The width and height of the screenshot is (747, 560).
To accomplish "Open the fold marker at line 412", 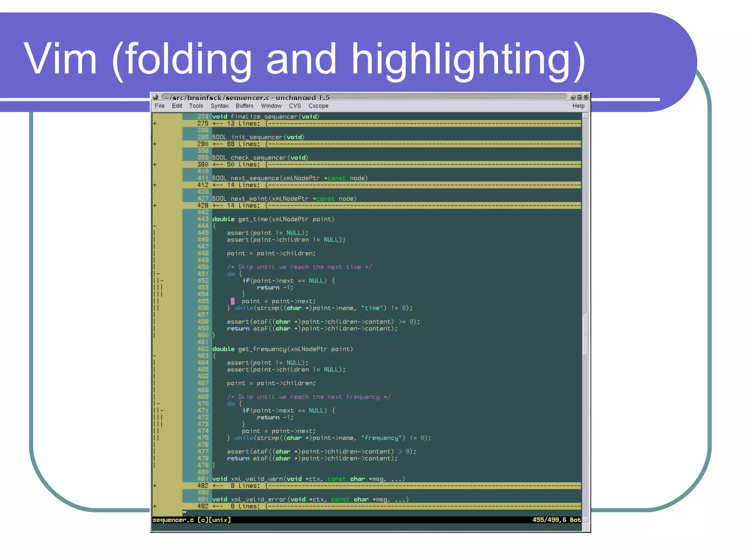I will pyautogui.click(x=155, y=185).
